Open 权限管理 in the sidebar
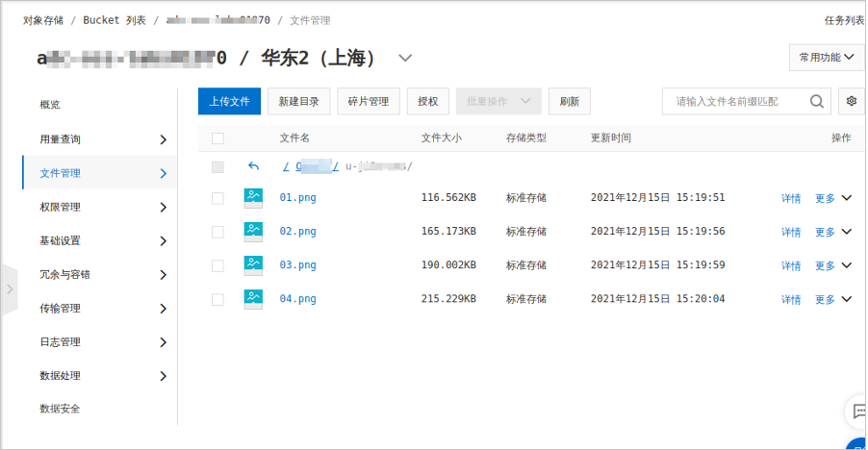The image size is (868, 450). (60, 207)
